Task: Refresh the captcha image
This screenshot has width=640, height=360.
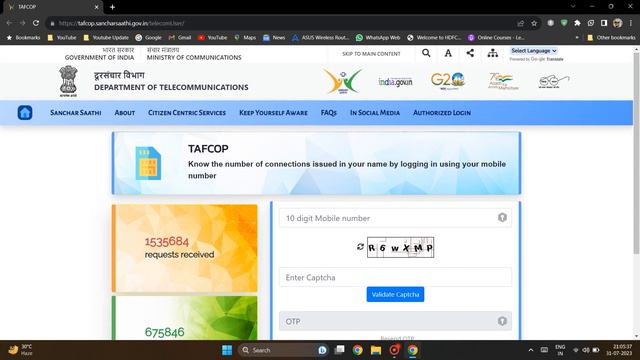Action: [x=360, y=247]
